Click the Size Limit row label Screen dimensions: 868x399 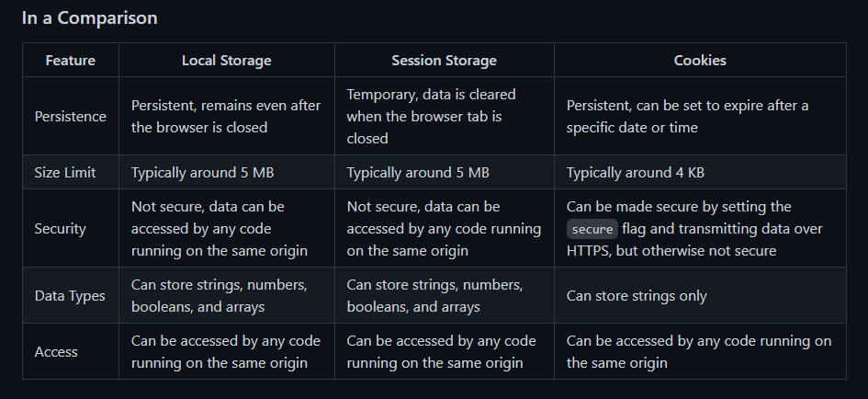pyautogui.click(x=64, y=173)
